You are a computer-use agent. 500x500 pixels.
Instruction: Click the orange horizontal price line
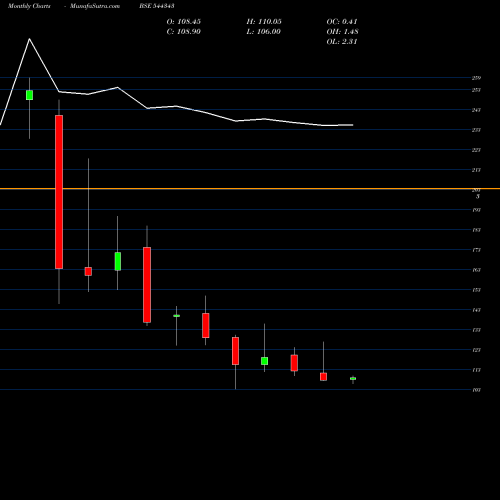(x=250, y=189)
